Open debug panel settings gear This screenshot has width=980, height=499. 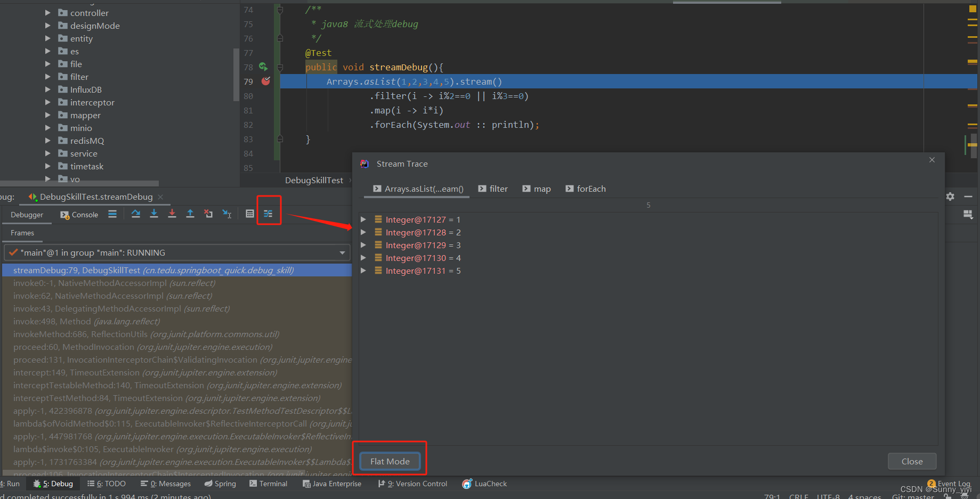point(950,197)
